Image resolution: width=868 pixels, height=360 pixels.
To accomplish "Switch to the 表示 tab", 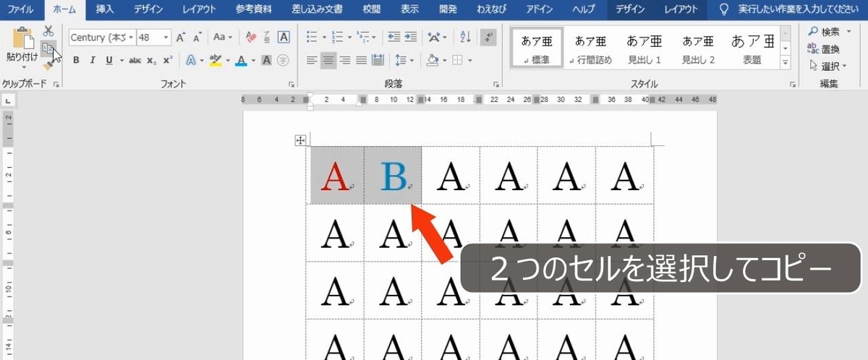I will 409,9.
